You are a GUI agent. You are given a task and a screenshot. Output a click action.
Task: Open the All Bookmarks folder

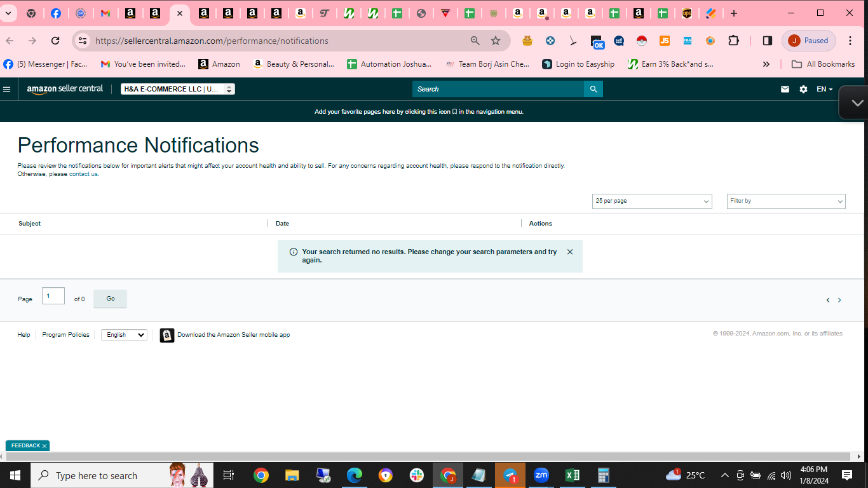823,64
